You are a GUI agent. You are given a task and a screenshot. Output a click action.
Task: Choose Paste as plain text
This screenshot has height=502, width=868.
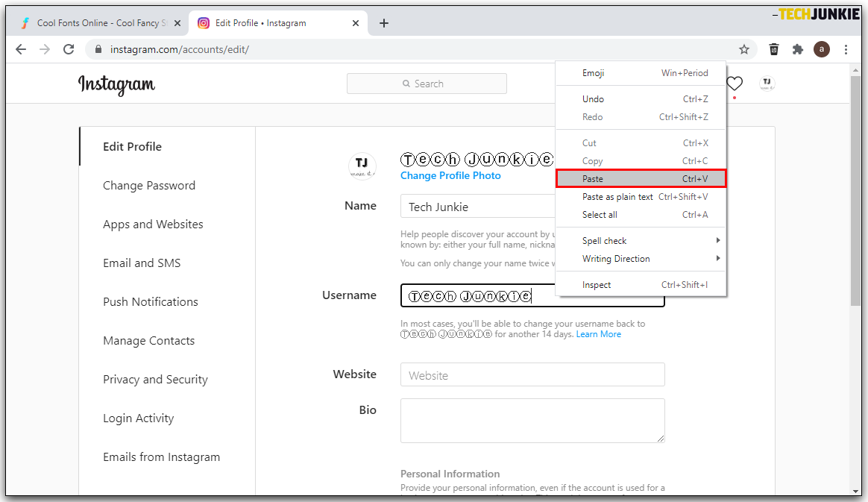tap(641, 196)
